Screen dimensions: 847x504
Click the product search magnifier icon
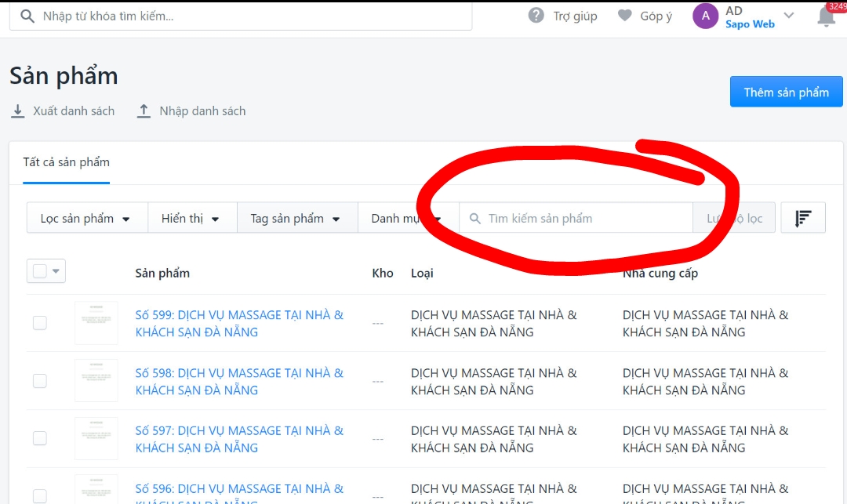click(474, 219)
